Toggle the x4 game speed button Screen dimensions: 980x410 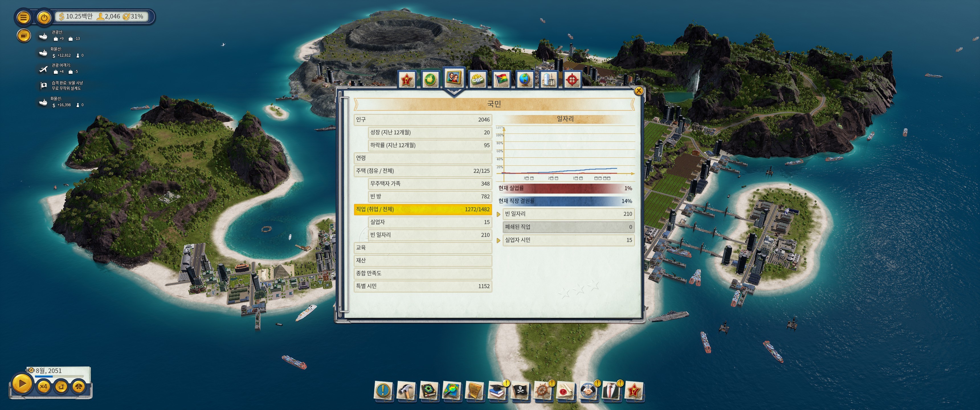43,386
